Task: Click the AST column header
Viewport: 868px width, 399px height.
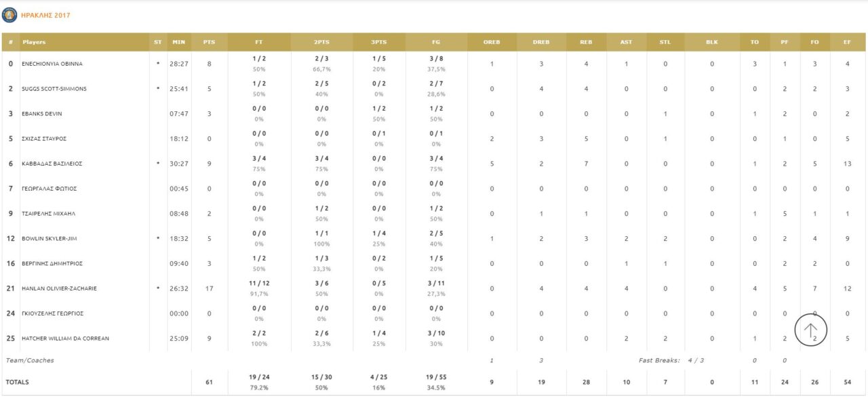Action: 626,42
